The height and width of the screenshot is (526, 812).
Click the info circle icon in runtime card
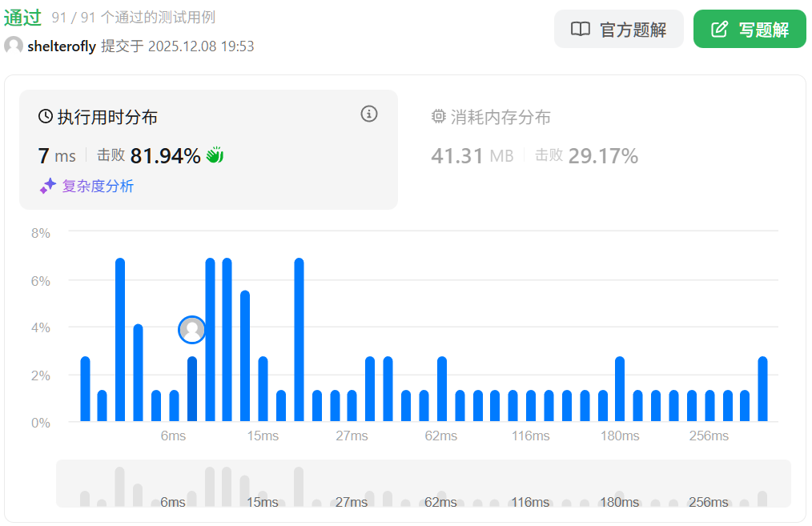coord(368,114)
